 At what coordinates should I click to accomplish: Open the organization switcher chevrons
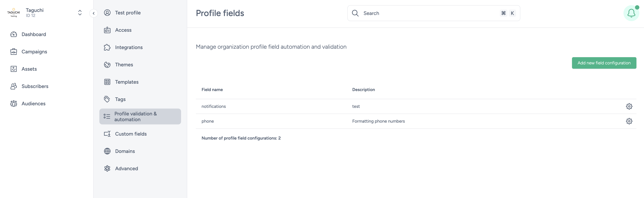(80, 13)
